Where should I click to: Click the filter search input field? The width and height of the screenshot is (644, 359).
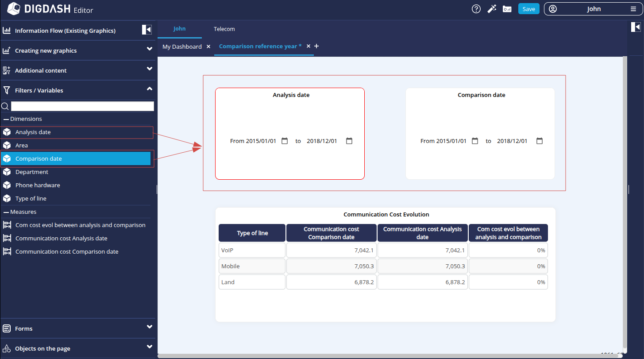(82, 106)
